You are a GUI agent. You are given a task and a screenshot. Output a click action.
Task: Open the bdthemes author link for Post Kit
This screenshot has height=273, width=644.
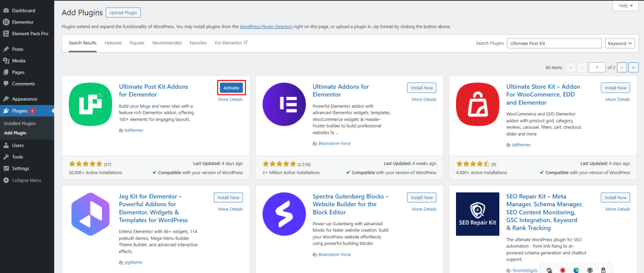(134, 130)
